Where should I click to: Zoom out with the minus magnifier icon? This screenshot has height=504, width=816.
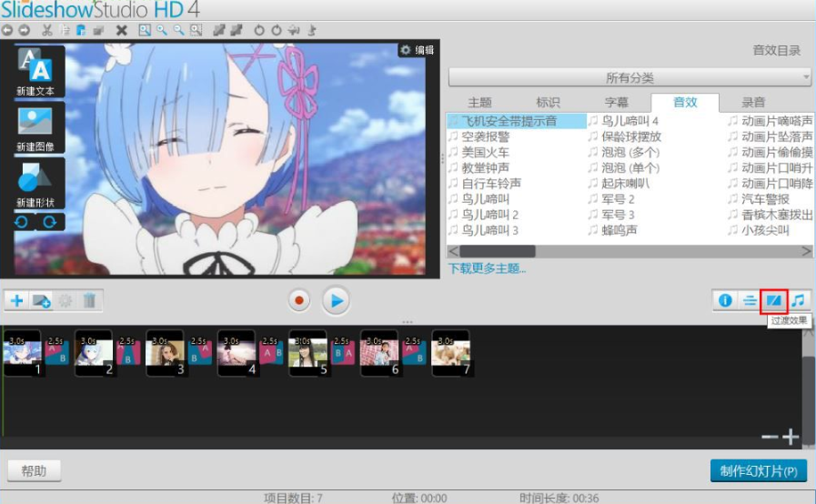pos(179,30)
